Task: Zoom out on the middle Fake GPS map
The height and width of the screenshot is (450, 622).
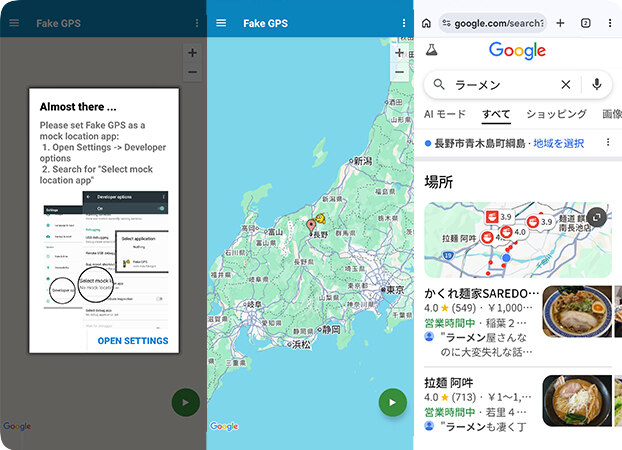Action: coord(399,72)
